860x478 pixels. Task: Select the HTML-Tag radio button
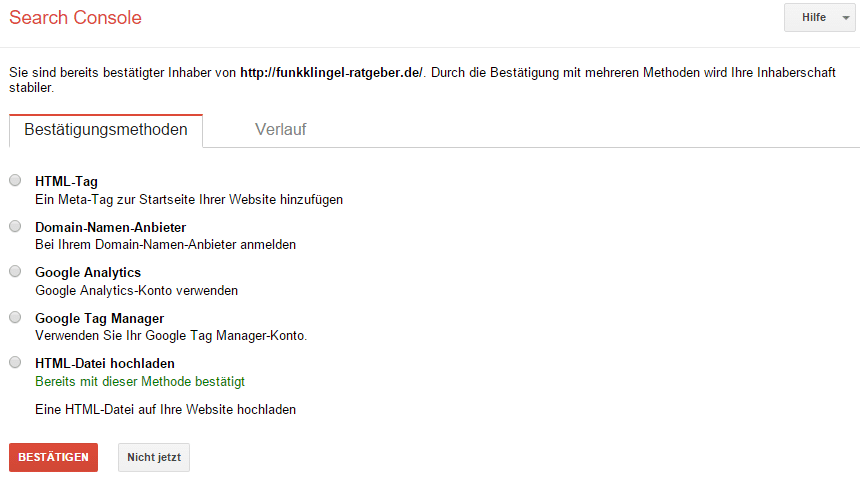(x=15, y=180)
